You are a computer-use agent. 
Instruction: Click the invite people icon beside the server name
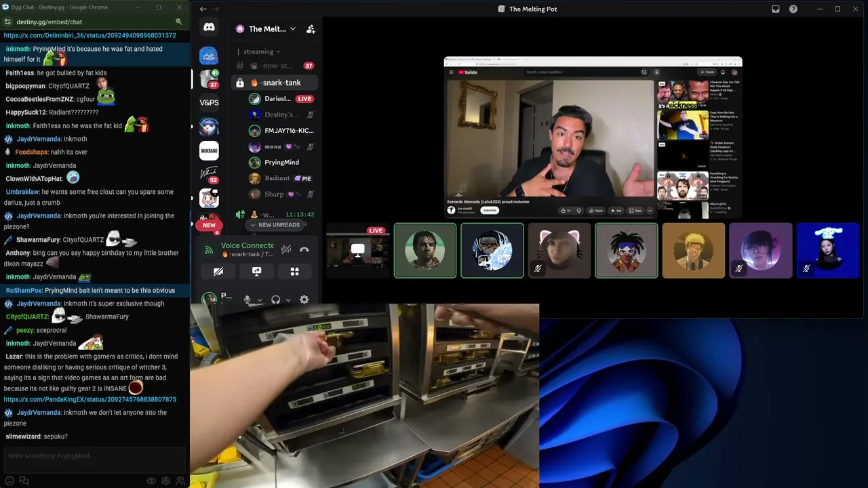311,29
